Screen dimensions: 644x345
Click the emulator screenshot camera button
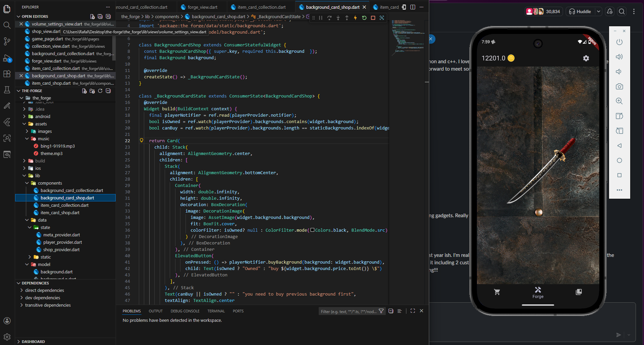point(619,86)
